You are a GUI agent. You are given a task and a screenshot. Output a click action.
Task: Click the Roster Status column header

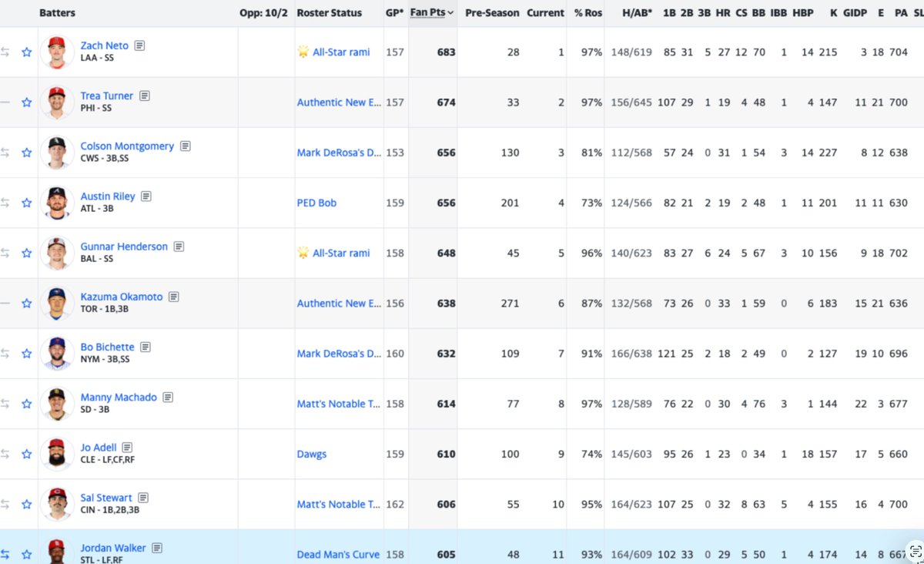[x=330, y=13]
